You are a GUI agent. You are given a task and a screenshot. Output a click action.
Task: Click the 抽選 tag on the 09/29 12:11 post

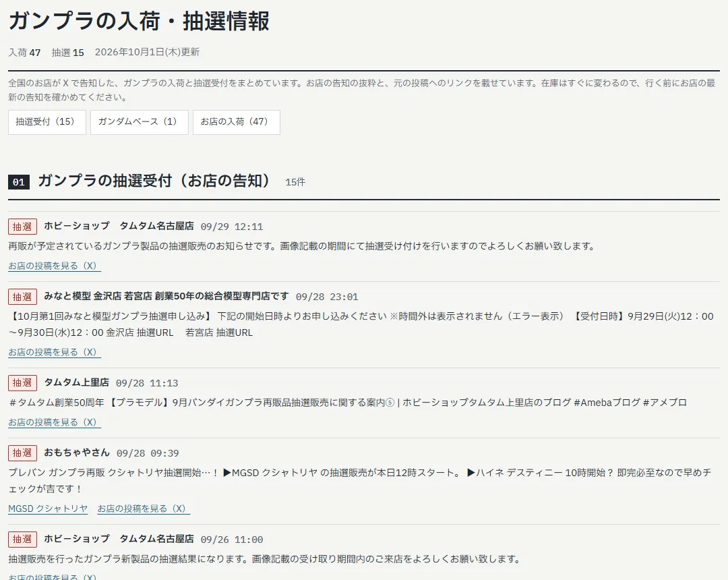point(22,227)
